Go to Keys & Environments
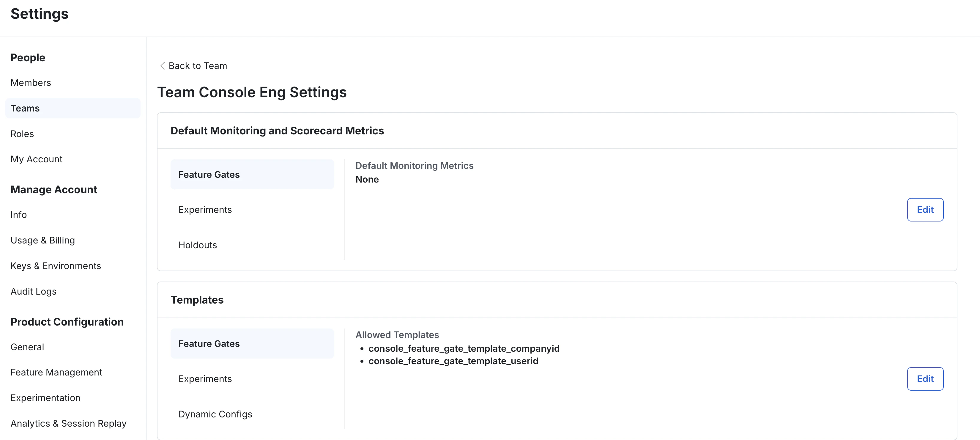The height and width of the screenshot is (440, 980). coord(56,266)
